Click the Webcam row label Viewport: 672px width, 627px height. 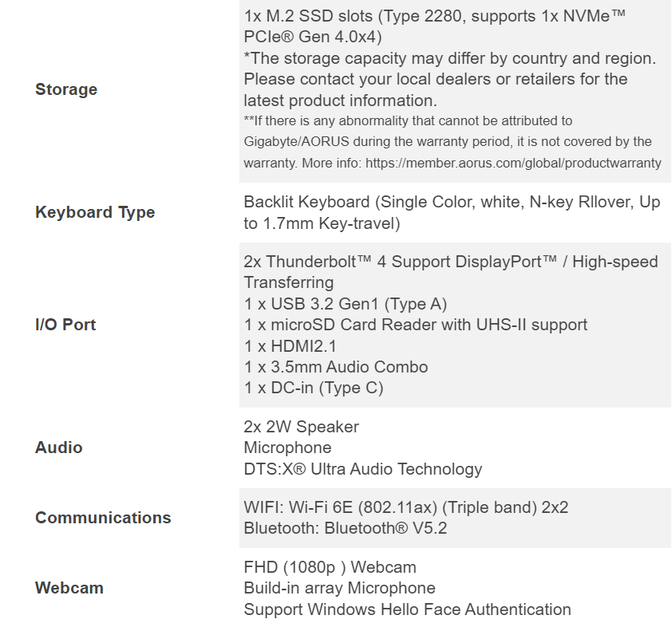[69, 588]
